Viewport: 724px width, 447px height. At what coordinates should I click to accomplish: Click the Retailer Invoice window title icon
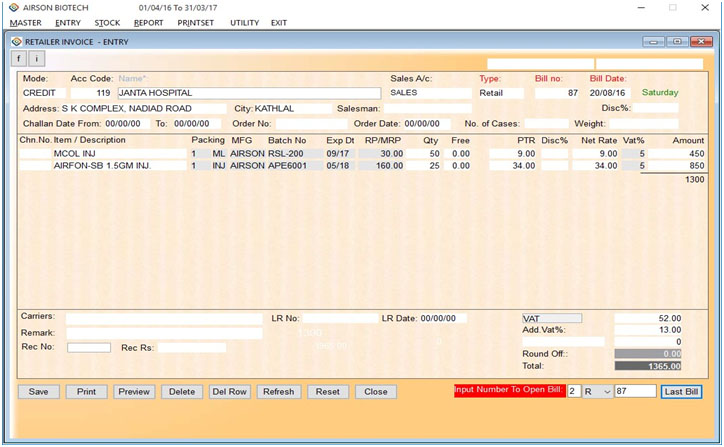tap(15, 41)
